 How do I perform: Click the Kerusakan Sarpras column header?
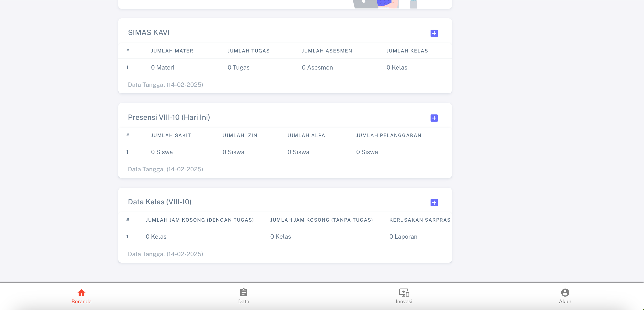[420, 220]
